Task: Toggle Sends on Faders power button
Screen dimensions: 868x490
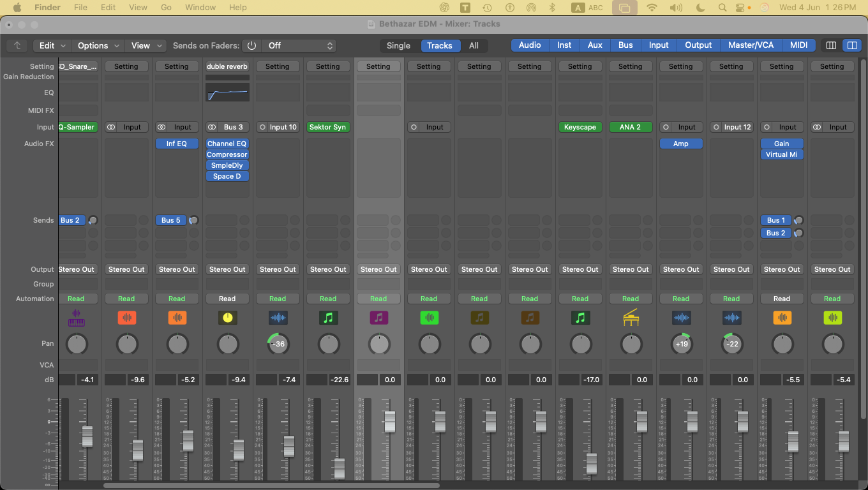Action: coord(251,45)
